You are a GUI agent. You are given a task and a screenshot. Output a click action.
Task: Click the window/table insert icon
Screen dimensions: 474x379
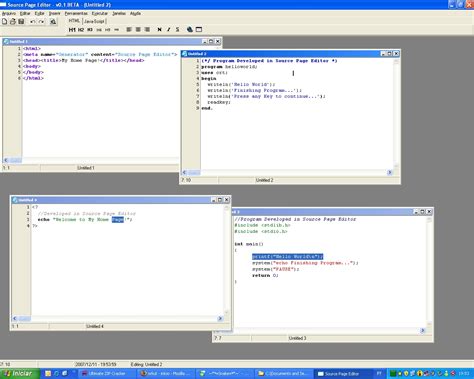click(x=199, y=30)
